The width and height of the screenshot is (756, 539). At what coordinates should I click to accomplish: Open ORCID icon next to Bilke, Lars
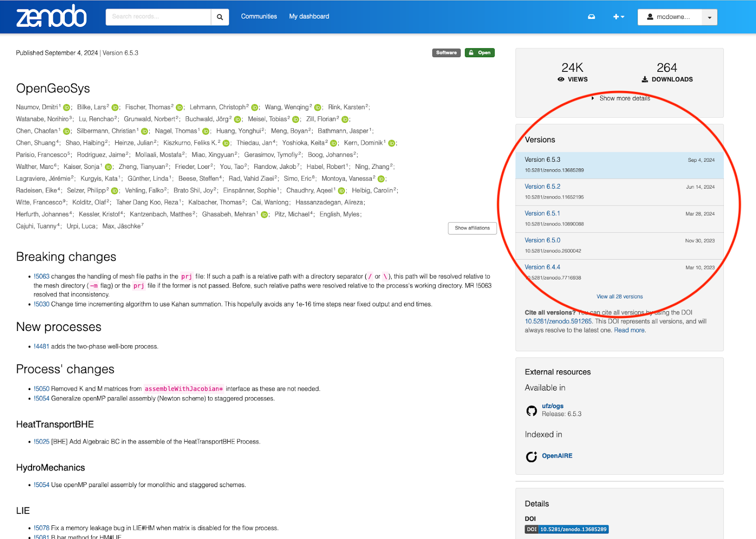pyautogui.click(x=115, y=107)
